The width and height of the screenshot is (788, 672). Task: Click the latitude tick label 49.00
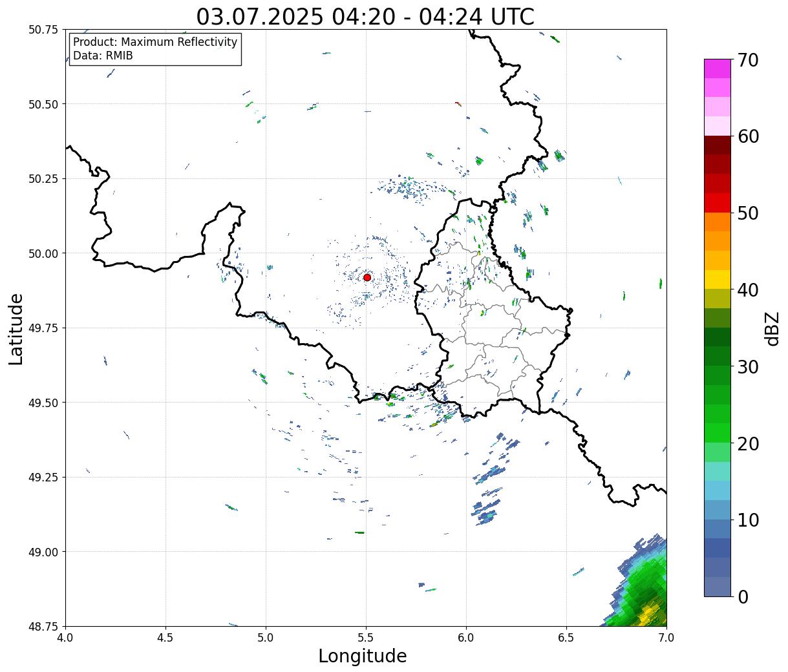click(x=43, y=552)
